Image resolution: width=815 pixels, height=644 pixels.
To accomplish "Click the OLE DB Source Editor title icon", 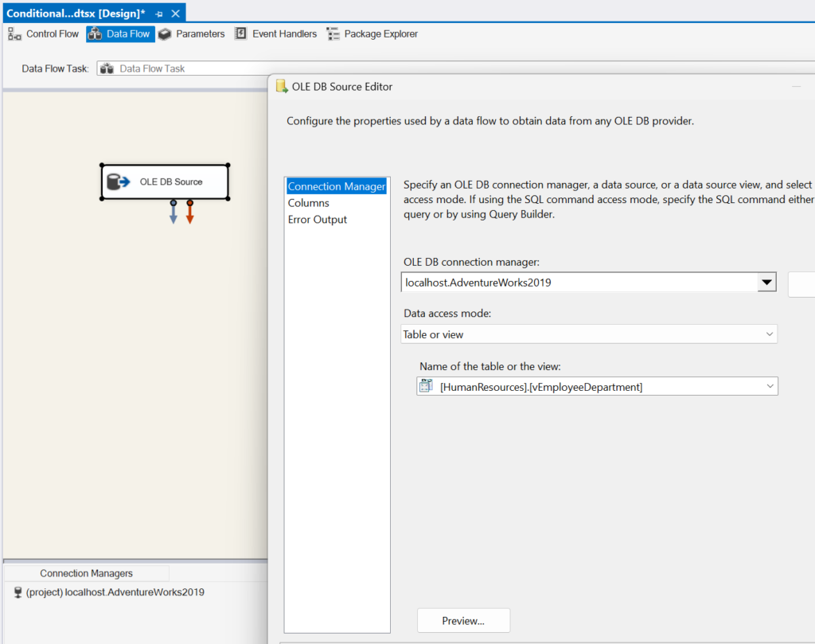I will click(x=281, y=87).
